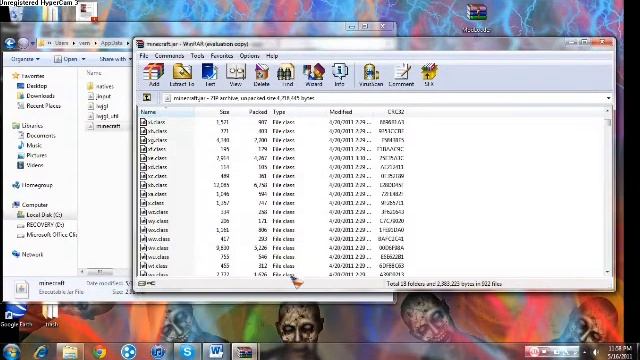
Task: Launch the Wizard toolbar icon
Action: (x=313, y=75)
